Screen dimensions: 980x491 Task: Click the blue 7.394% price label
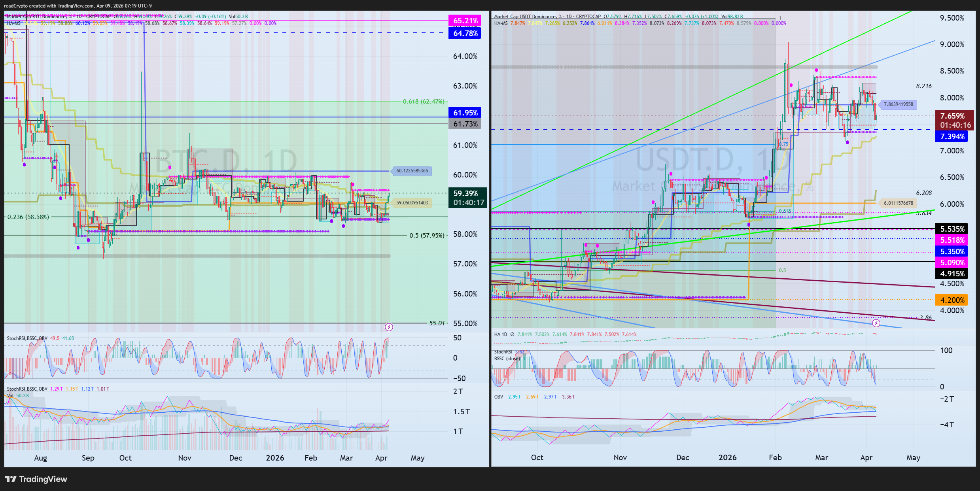click(x=952, y=136)
